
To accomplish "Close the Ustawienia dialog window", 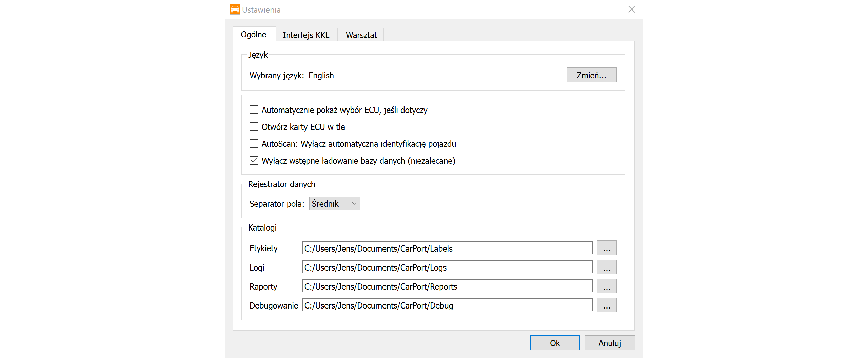I will pos(631,9).
